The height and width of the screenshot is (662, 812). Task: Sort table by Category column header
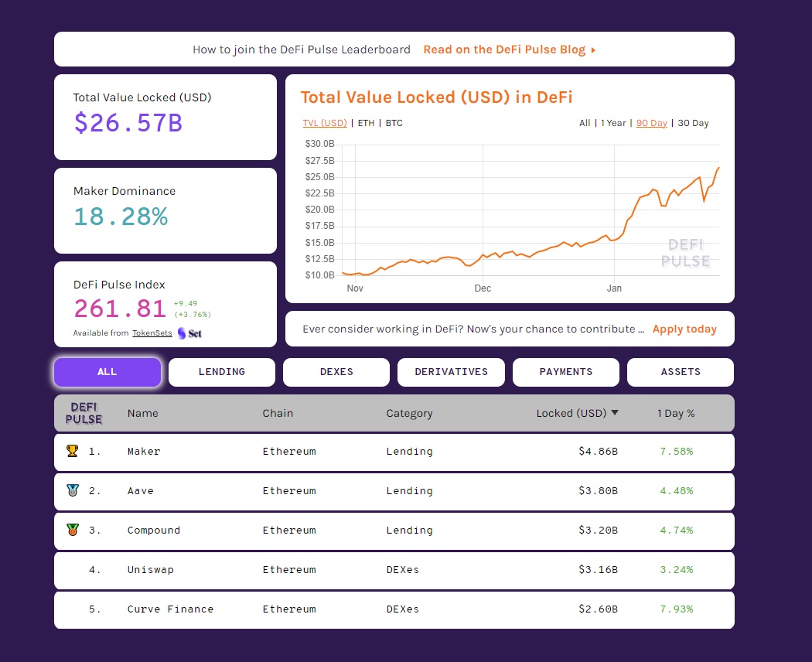tap(409, 413)
